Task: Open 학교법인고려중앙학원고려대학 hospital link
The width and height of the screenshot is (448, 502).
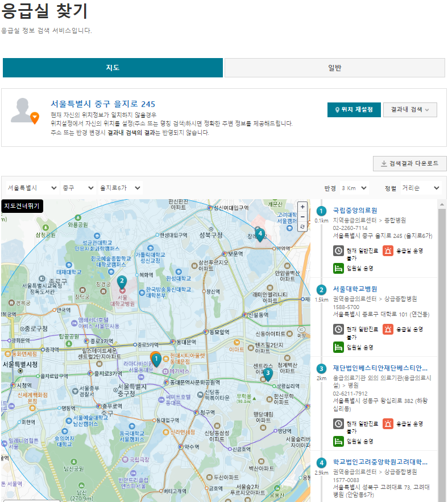Action: 380,462
